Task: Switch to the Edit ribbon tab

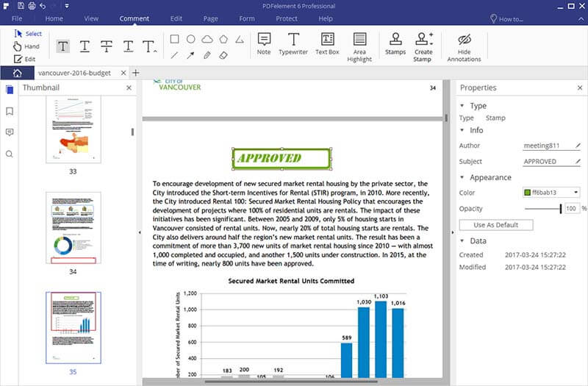Action: pyautogui.click(x=176, y=18)
